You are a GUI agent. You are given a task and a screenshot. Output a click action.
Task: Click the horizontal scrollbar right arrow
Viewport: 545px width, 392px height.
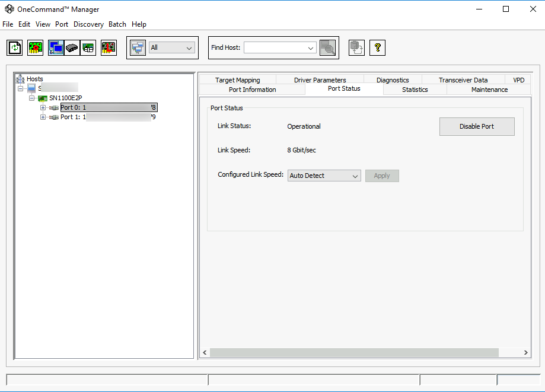(526, 353)
